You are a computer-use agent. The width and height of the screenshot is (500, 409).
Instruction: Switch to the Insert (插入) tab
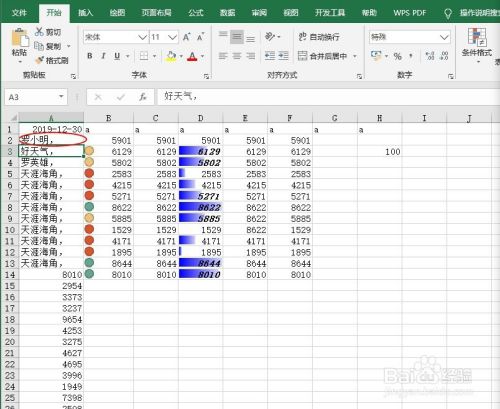[85, 13]
